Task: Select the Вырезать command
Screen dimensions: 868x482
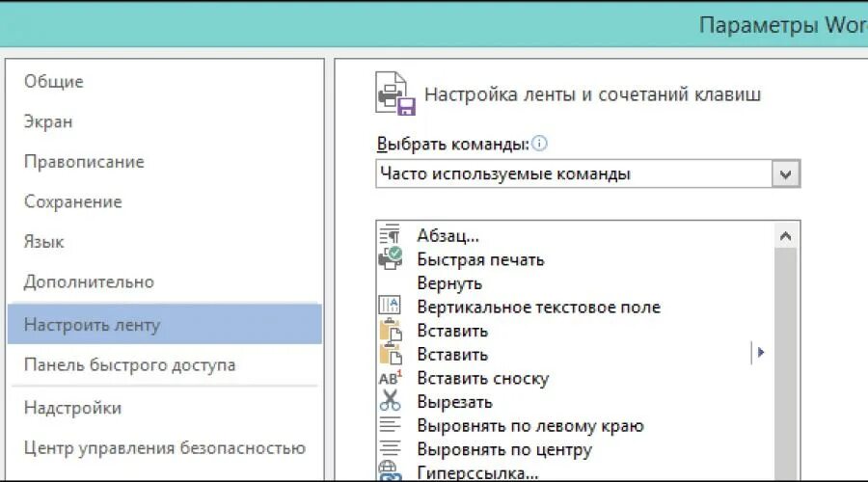Action: (454, 402)
